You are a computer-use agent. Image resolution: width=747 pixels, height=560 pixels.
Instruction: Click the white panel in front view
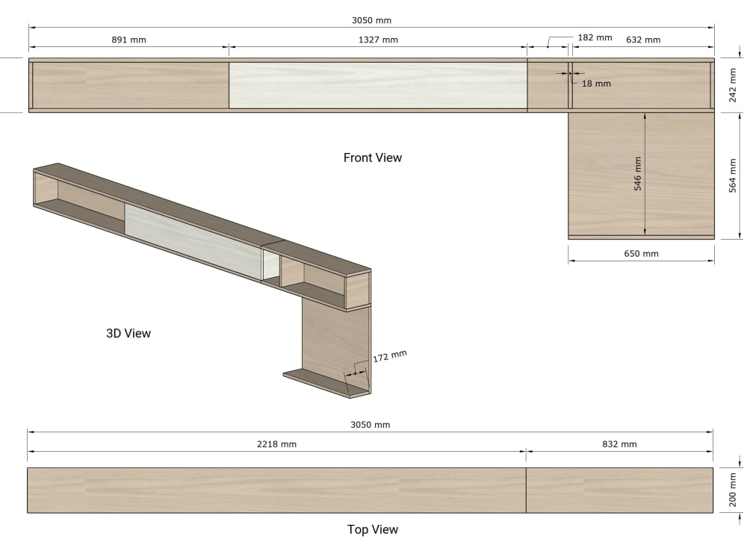coord(378,86)
